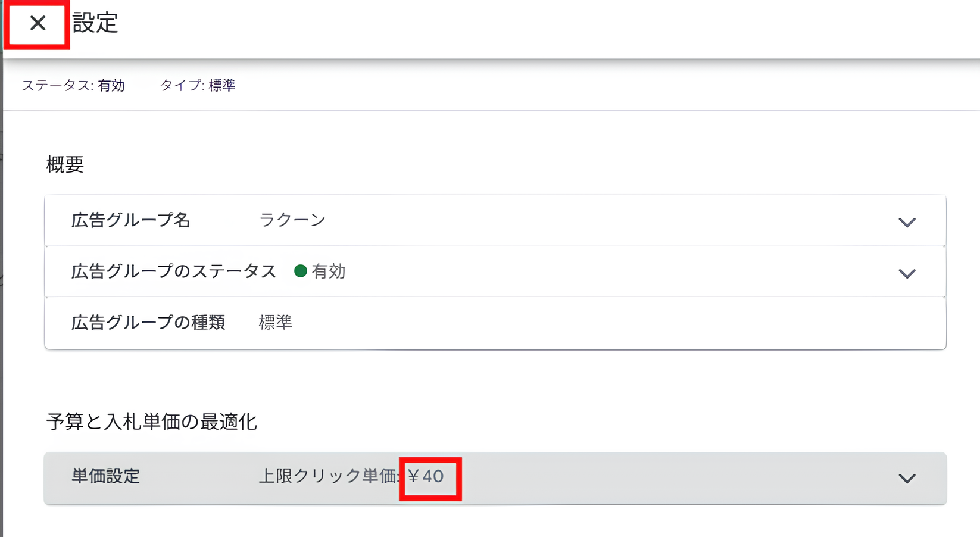Toggle the ad group status to 有効

[329, 271]
